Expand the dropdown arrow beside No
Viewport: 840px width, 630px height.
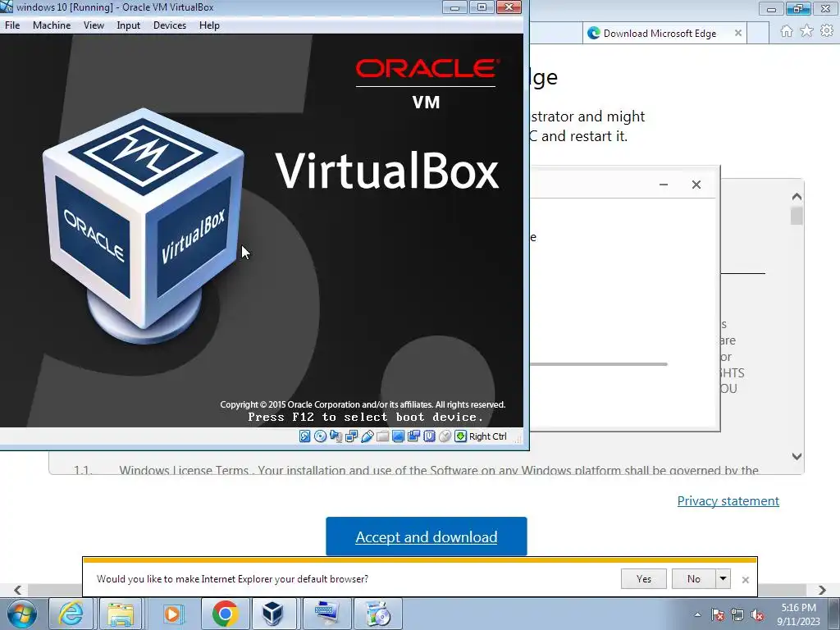[723, 578]
